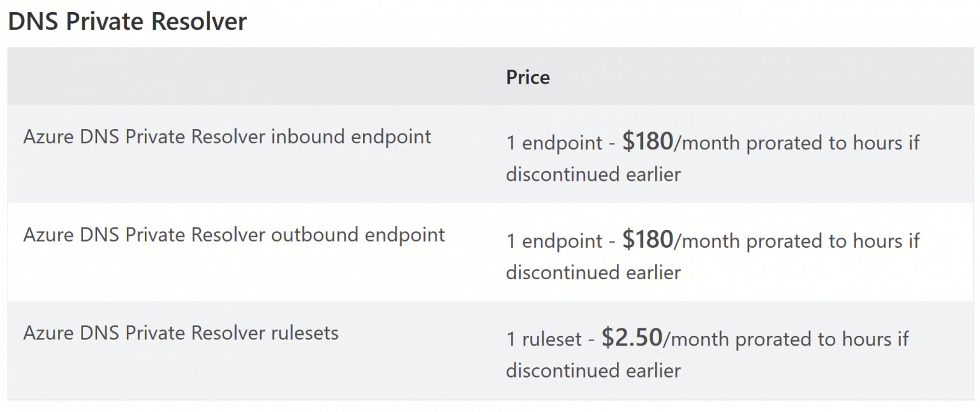Viewport: 980px width, 412px height.
Task: Click '1 endpoint' text in inbound row
Action: pyautogui.click(x=553, y=143)
